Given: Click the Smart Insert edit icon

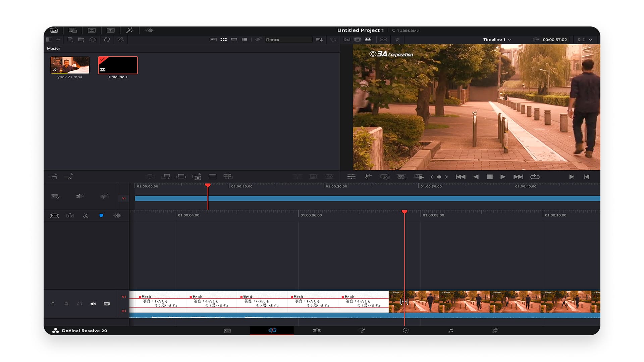Looking at the screenshot, I should pyautogui.click(x=150, y=176).
